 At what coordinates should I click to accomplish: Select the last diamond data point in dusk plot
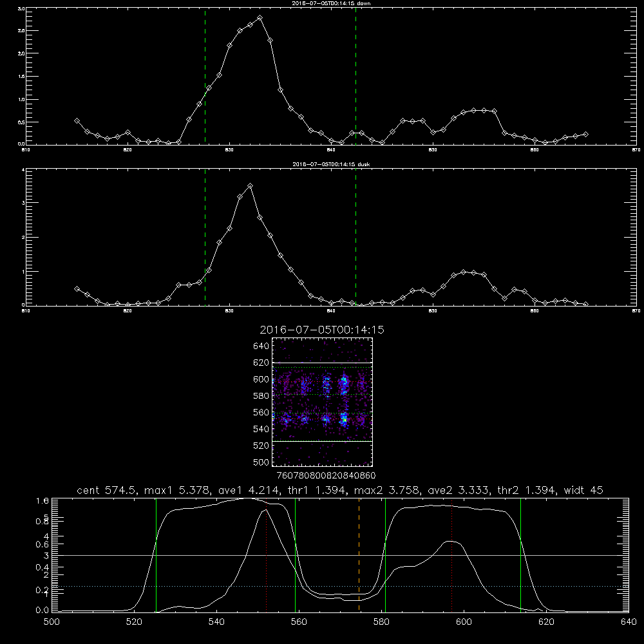coord(585,305)
